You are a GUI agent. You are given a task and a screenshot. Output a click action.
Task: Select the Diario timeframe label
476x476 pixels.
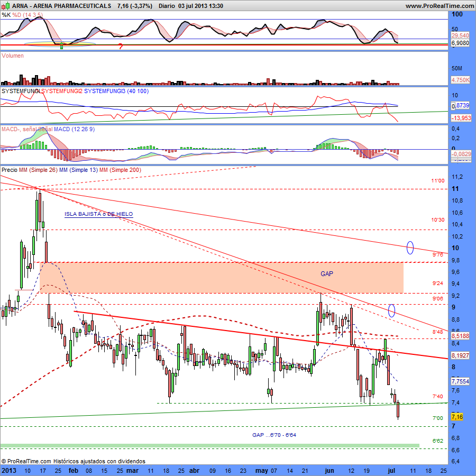point(167,6)
